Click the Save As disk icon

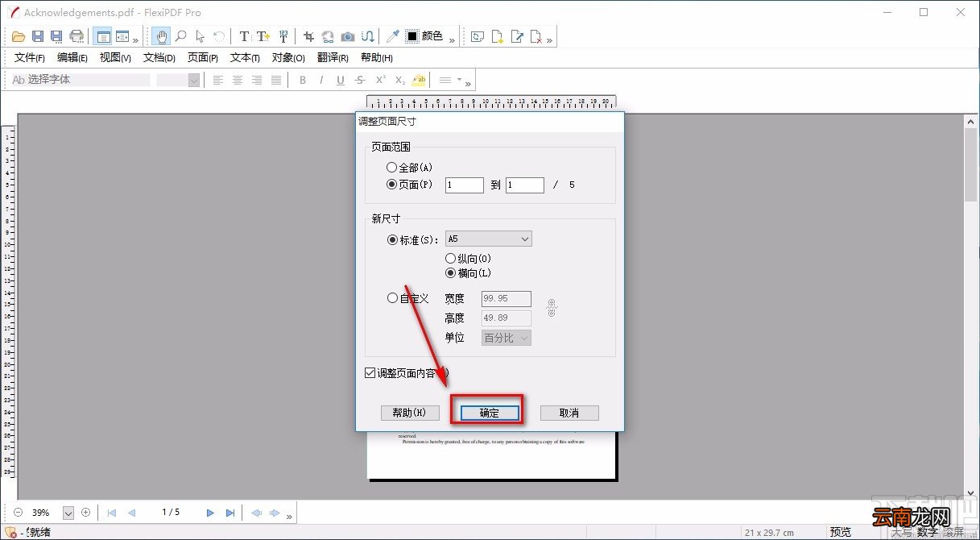56,36
